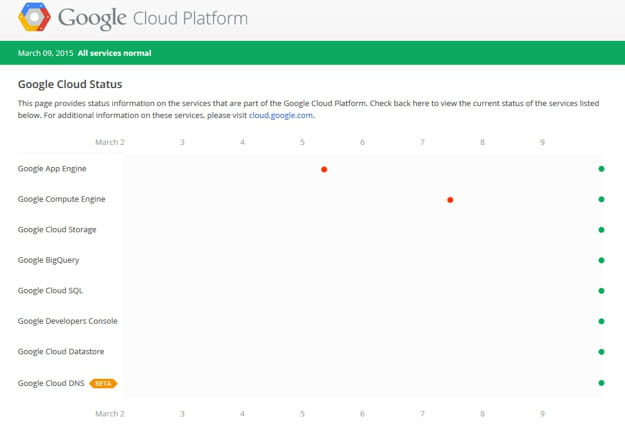Select the Google App Engine row label
This screenshot has height=425, width=625.
coord(52,169)
